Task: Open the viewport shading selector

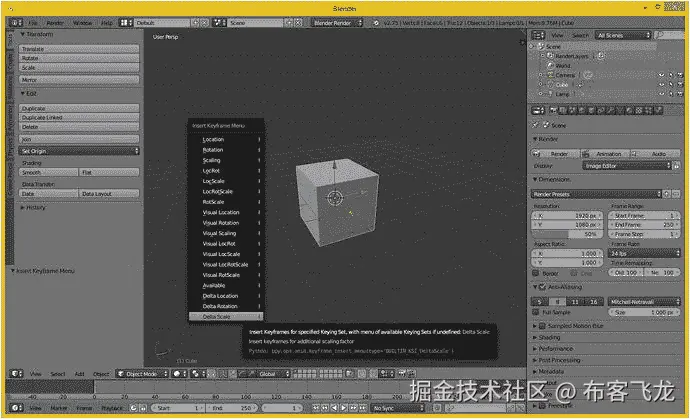Action: (179, 374)
